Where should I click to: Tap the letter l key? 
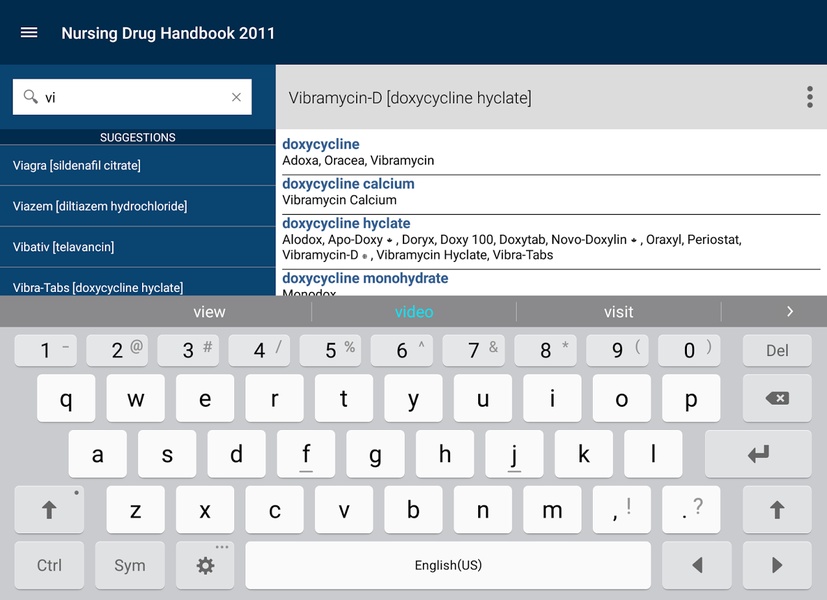point(653,454)
